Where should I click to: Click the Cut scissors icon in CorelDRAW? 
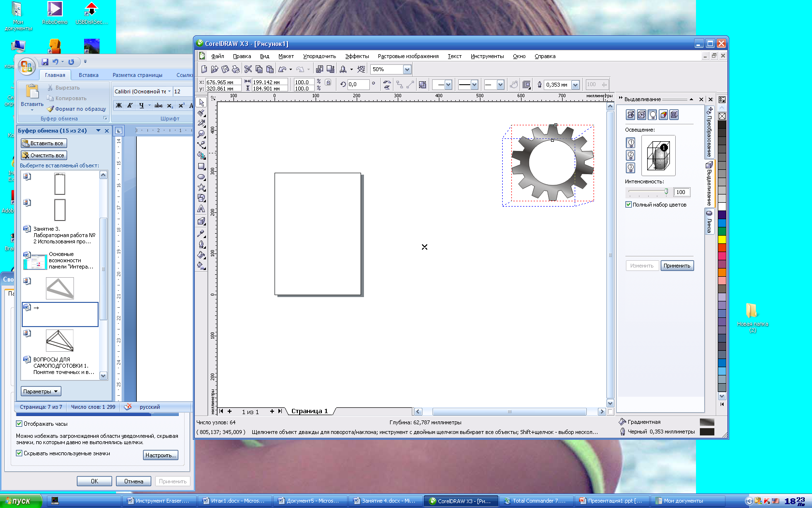[x=248, y=69]
